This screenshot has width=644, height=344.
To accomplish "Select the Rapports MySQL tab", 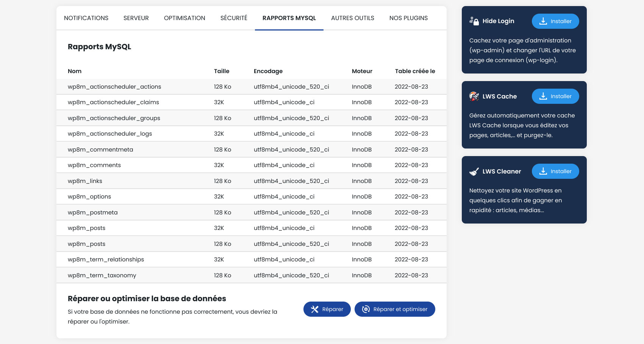I will (289, 18).
